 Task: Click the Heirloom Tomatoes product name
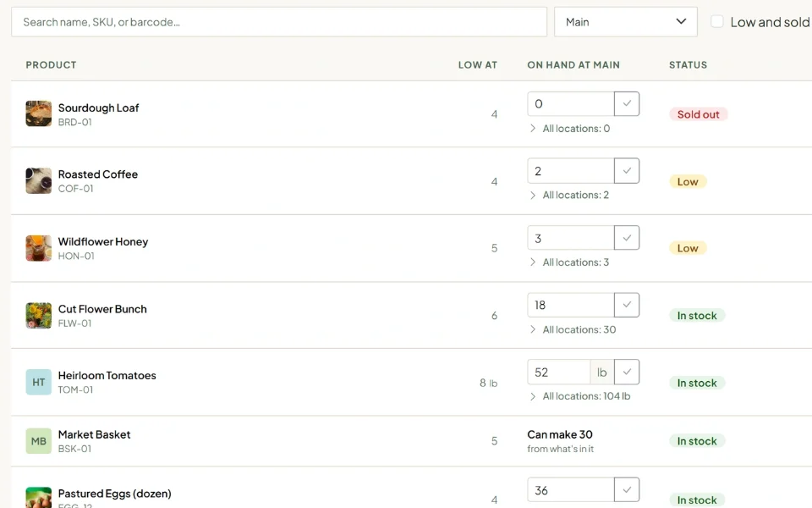click(x=107, y=375)
